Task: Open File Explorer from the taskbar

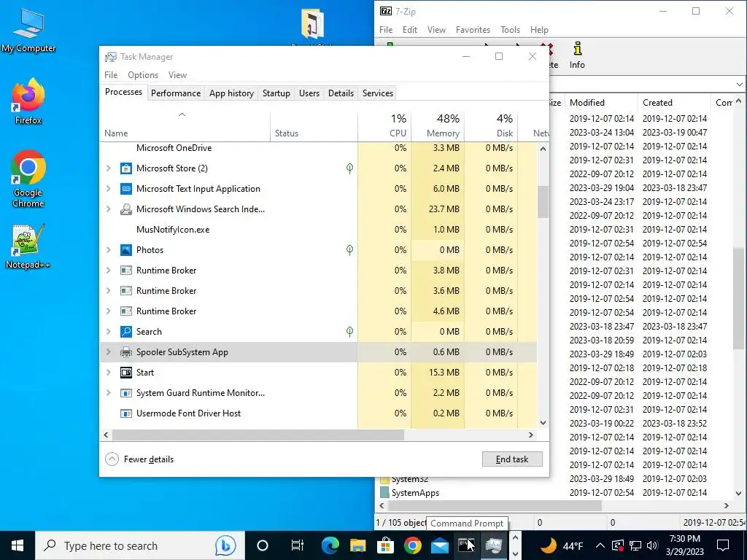Action: pos(357,545)
